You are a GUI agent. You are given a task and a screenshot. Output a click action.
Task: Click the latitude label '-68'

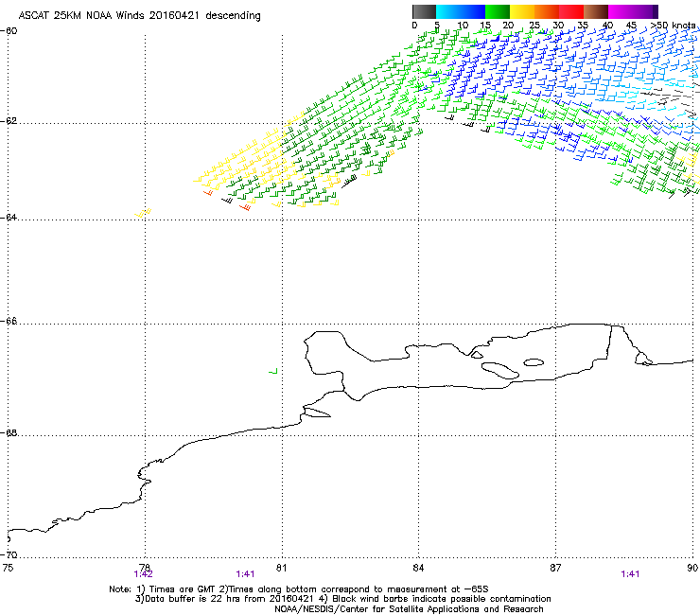pyautogui.click(x=9, y=432)
